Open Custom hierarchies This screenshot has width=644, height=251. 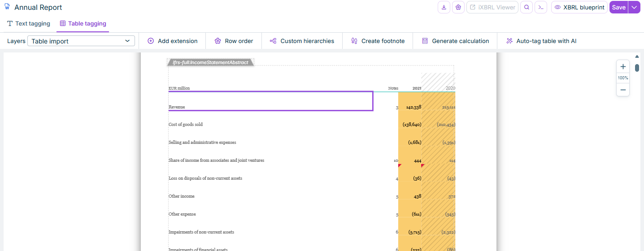(302, 41)
